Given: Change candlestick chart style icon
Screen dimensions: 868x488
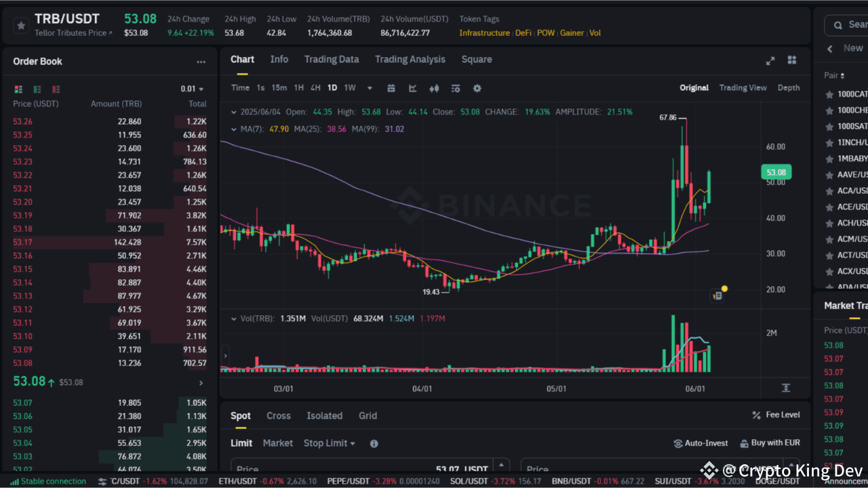Looking at the screenshot, I should point(434,88).
